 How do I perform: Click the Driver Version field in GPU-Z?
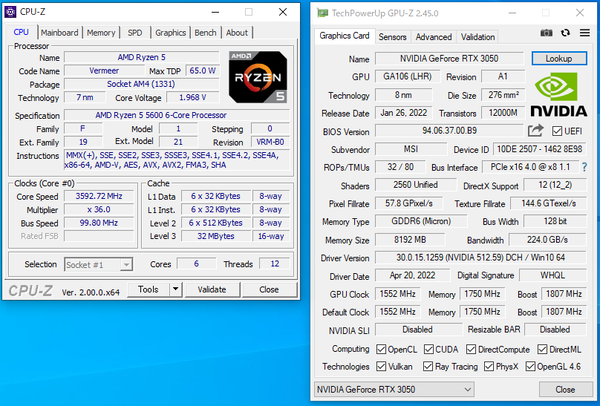[481, 258]
